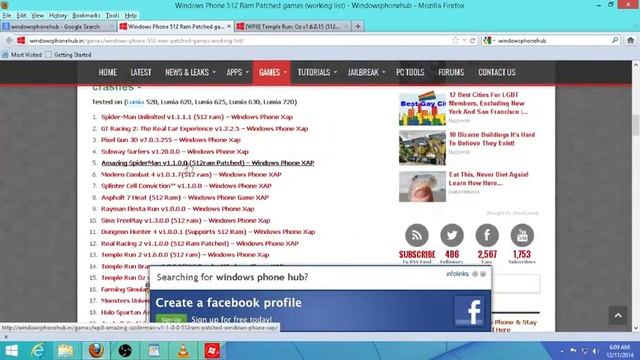
Task: Open the black circular taskbar app
Action: pos(125,351)
